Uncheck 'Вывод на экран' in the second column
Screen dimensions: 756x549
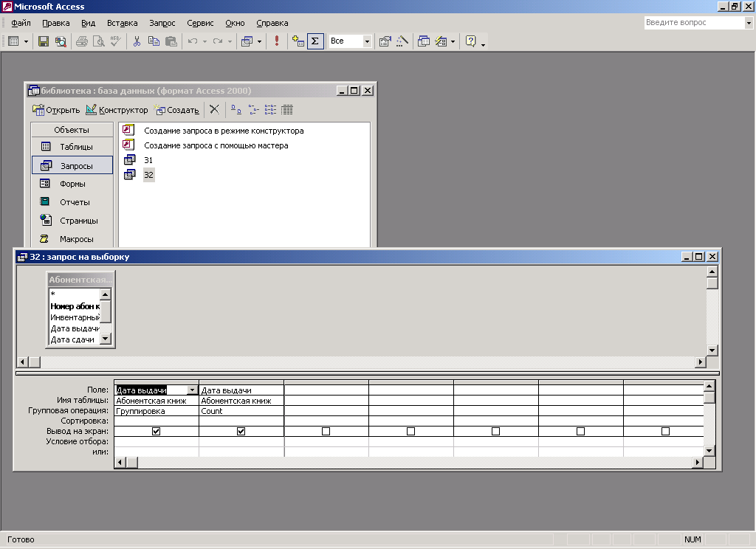pos(241,431)
